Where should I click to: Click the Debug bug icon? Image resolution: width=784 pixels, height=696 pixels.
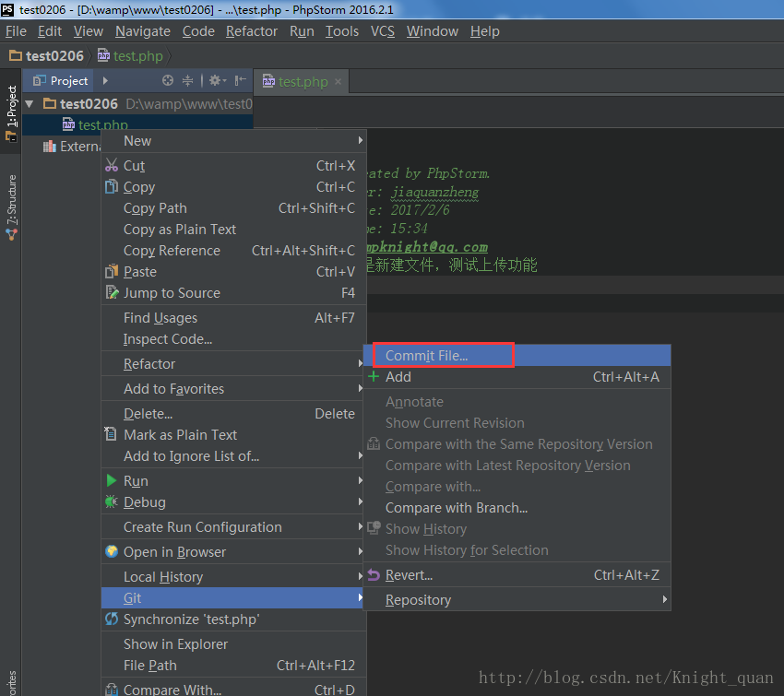click(112, 501)
